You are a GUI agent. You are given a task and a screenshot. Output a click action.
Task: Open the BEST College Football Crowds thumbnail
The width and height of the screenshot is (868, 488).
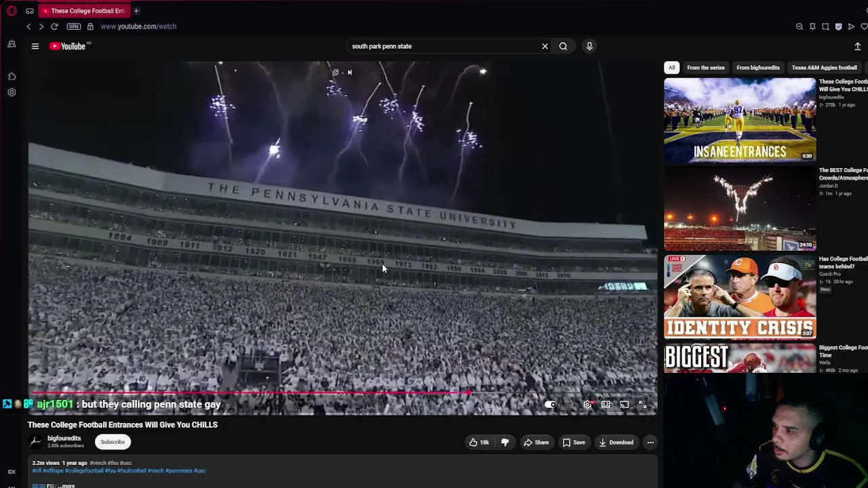(x=740, y=209)
